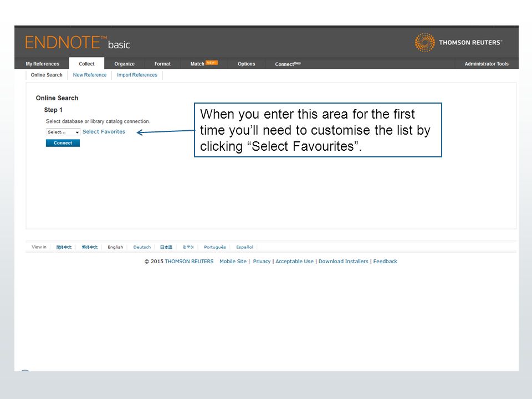
Task: Click the Online Search heading text
Action: (57, 98)
